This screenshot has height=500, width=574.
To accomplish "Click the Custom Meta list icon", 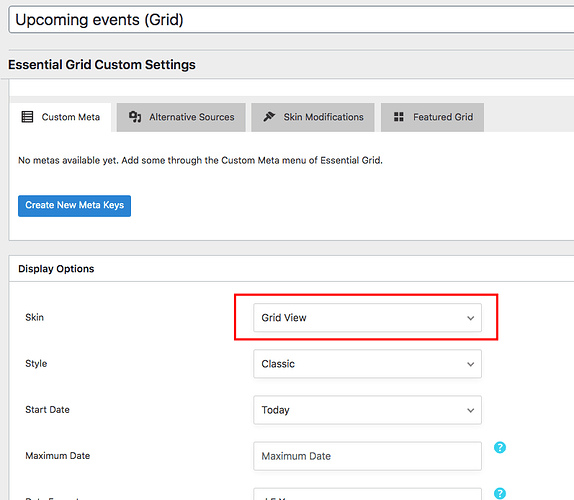I will click(x=27, y=117).
